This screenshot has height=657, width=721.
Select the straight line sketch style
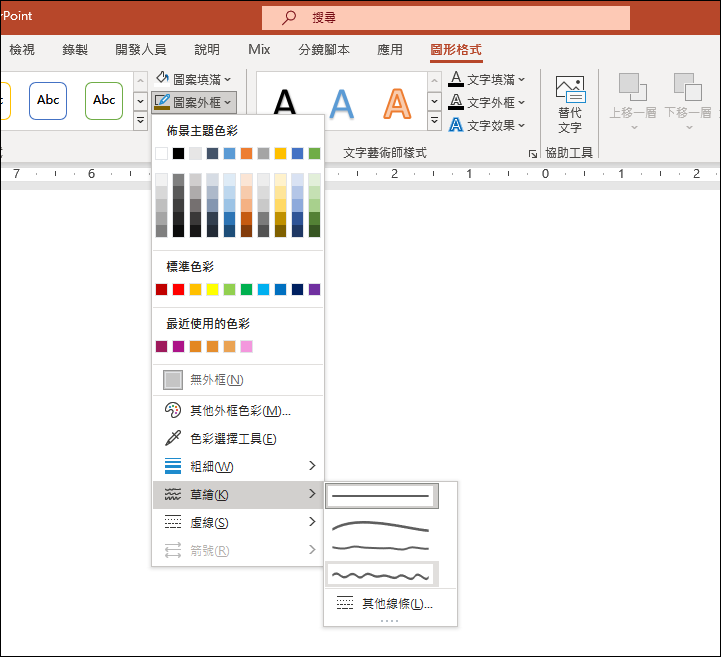[382, 496]
